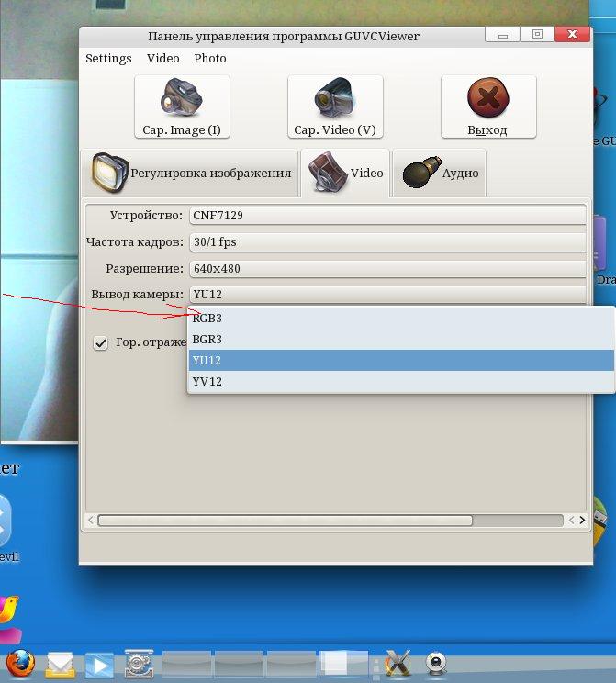The image size is (616, 683).
Task: Launch Firefox from the taskbar
Action: pyautogui.click(x=19, y=664)
